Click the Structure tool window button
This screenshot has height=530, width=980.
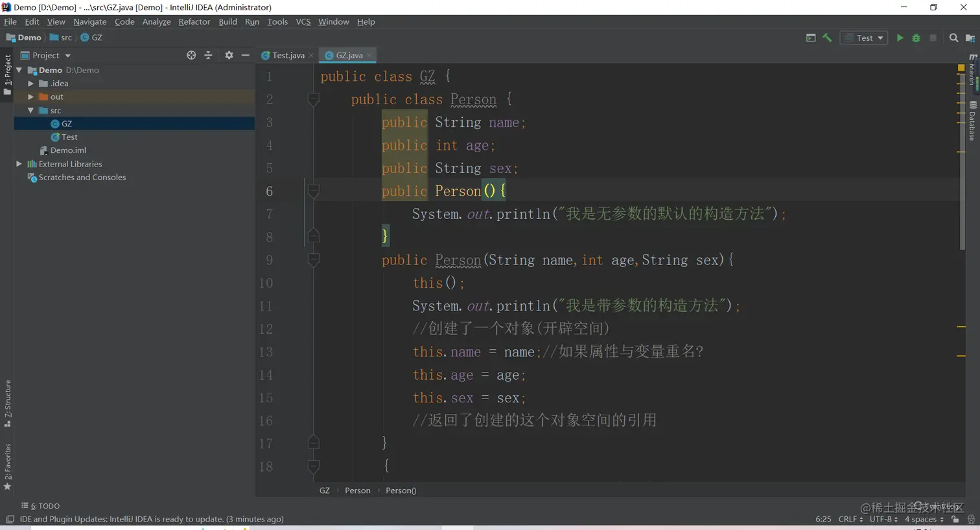pyautogui.click(x=8, y=403)
